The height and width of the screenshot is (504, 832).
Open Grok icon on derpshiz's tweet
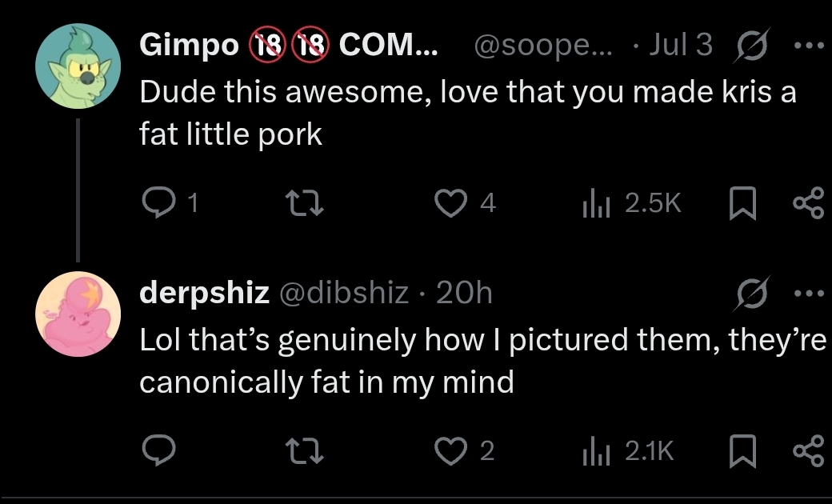coord(751,294)
